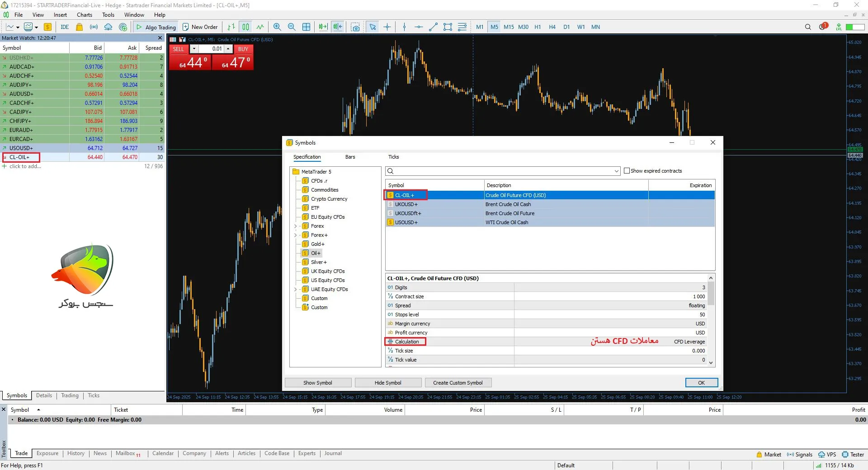Switch chart to candlestick display icon
The height and width of the screenshot is (470, 868).
pyautogui.click(x=245, y=27)
